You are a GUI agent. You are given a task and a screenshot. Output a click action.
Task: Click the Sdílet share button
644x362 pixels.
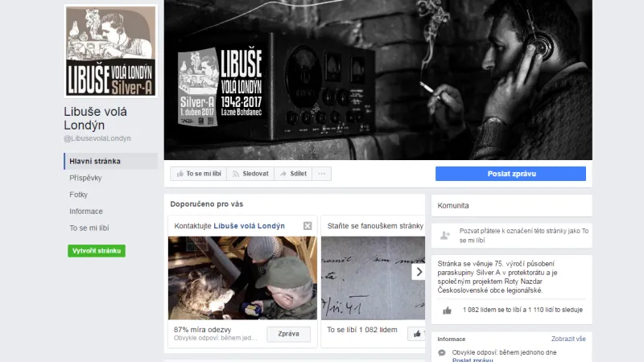[293, 174]
